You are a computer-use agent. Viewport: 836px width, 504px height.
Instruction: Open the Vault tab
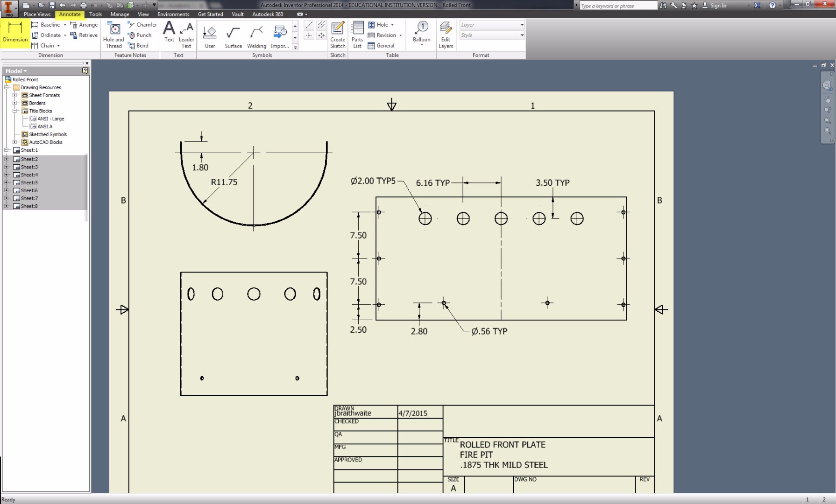[238, 14]
